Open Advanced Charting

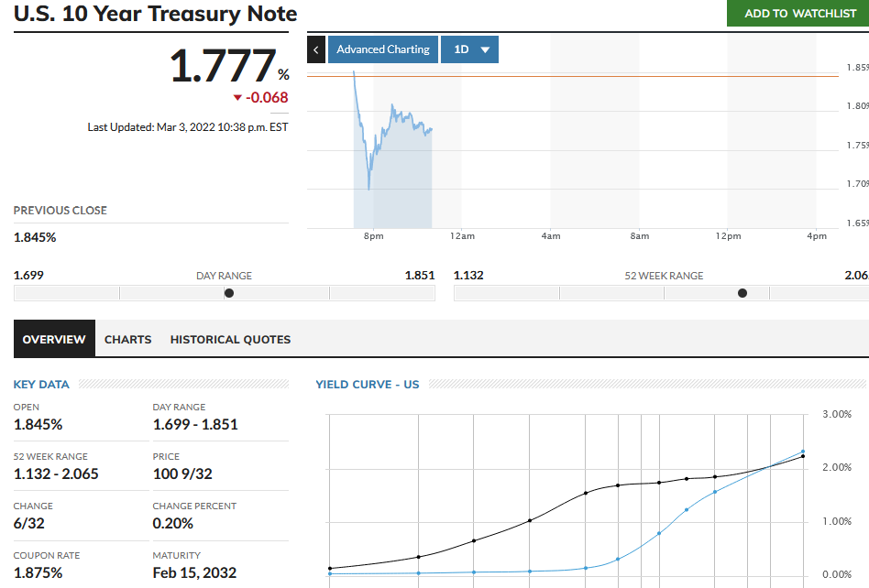coord(383,49)
